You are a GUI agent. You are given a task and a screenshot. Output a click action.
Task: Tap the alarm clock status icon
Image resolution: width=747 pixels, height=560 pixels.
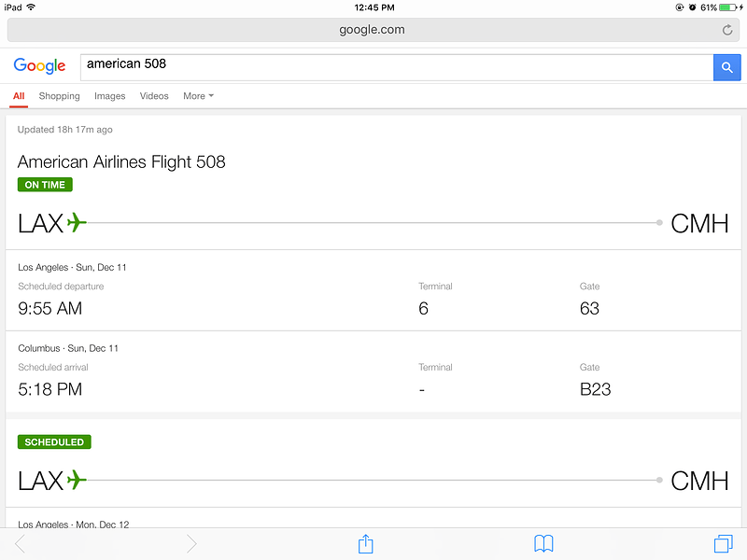point(692,7)
